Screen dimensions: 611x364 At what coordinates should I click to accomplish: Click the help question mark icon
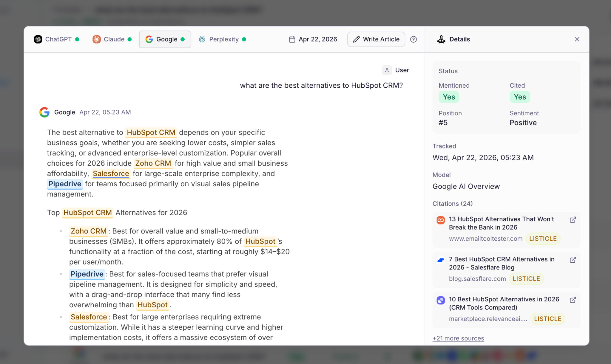pyautogui.click(x=413, y=39)
